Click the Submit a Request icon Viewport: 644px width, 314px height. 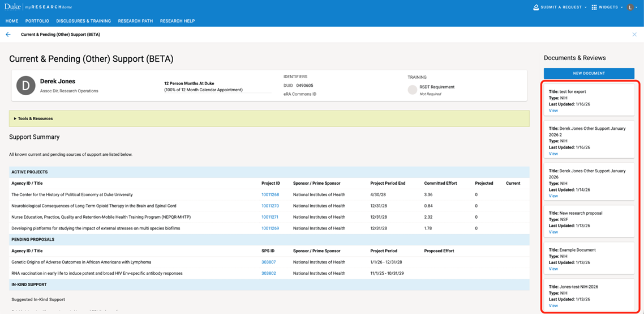[536, 7]
